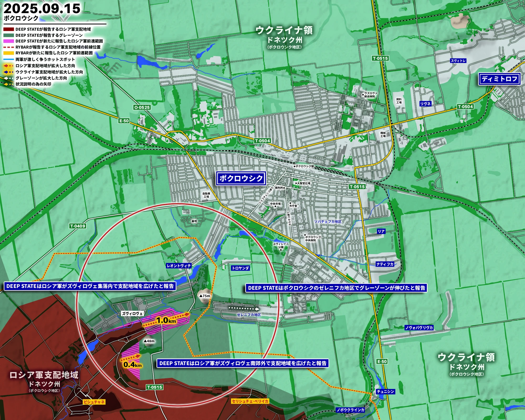Click the magenta new-advance legend swatch
This screenshot has height=420, width=525.
tap(8, 41)
